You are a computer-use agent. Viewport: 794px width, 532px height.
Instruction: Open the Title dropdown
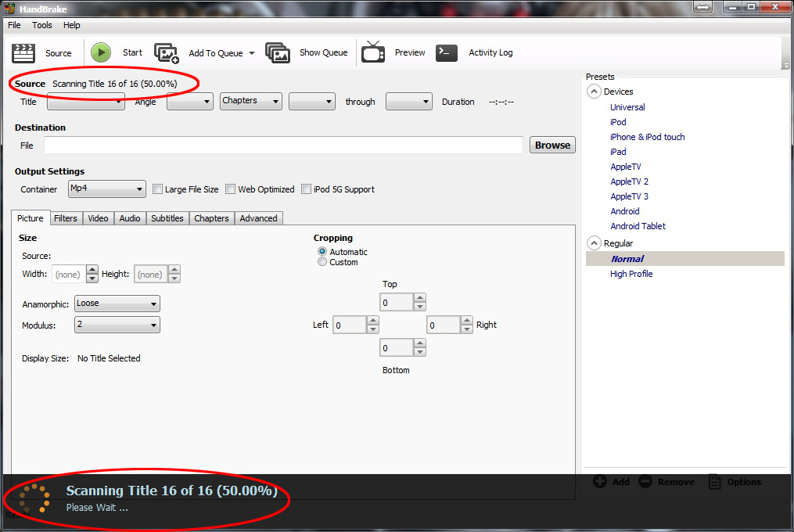coord(86,102)
